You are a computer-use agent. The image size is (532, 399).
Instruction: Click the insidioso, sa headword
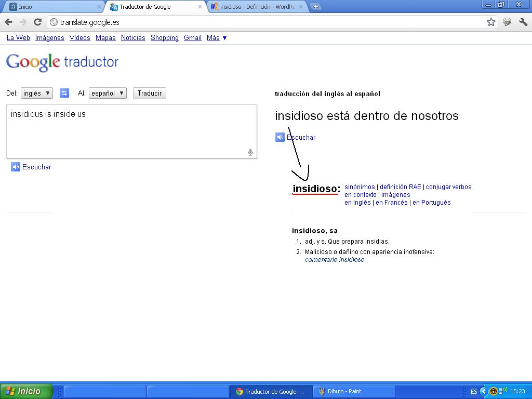click(x=315, y=231)
